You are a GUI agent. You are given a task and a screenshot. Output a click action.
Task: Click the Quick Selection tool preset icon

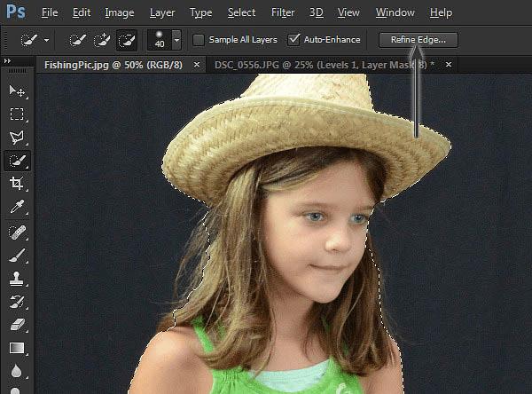pyautogui.click(x=29, y=40)
